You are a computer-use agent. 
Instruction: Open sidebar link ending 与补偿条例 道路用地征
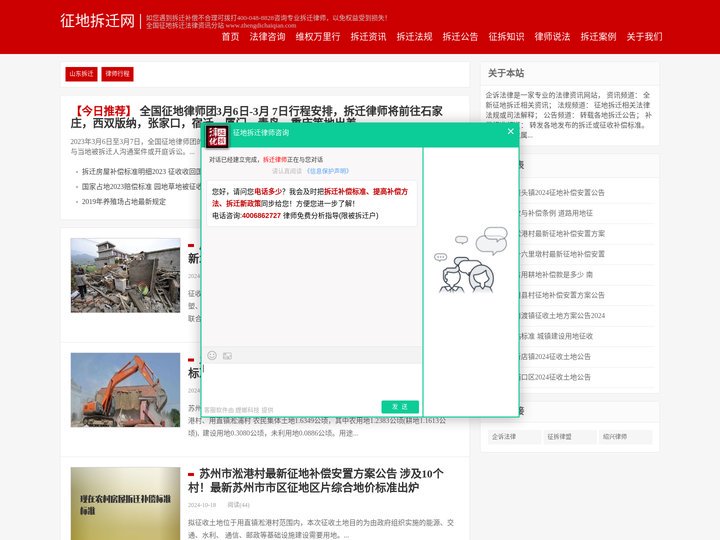[x=556, y=213]
